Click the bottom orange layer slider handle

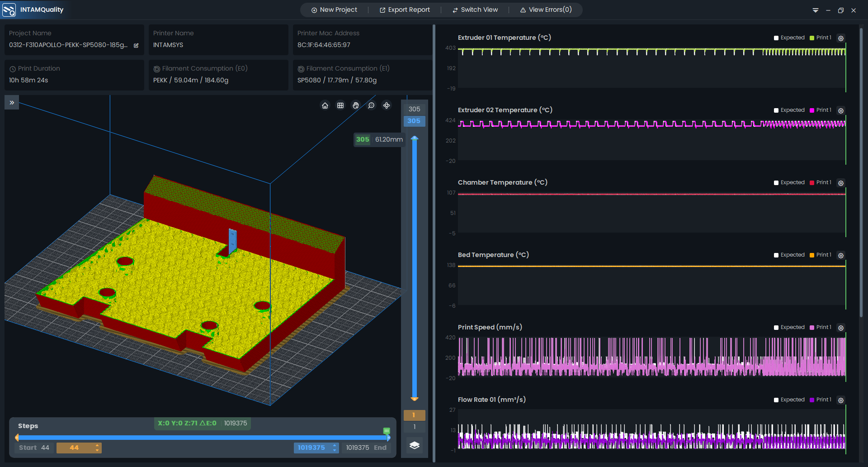(x=415, y=399)
